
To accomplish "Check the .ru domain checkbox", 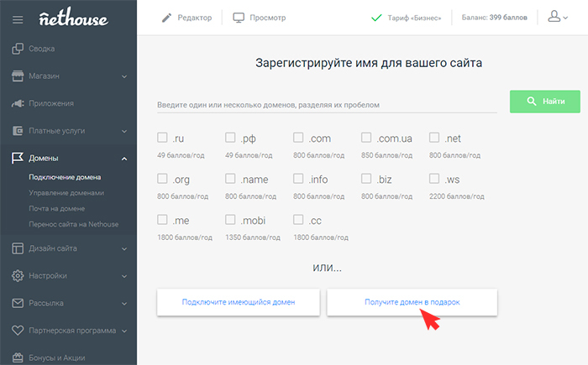I will coord(163,138).
